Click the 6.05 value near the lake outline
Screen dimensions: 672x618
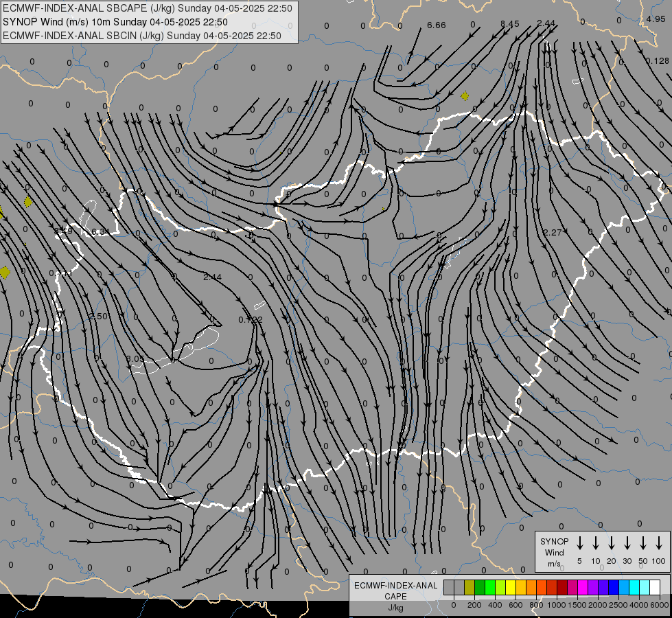tap(135, 358)
